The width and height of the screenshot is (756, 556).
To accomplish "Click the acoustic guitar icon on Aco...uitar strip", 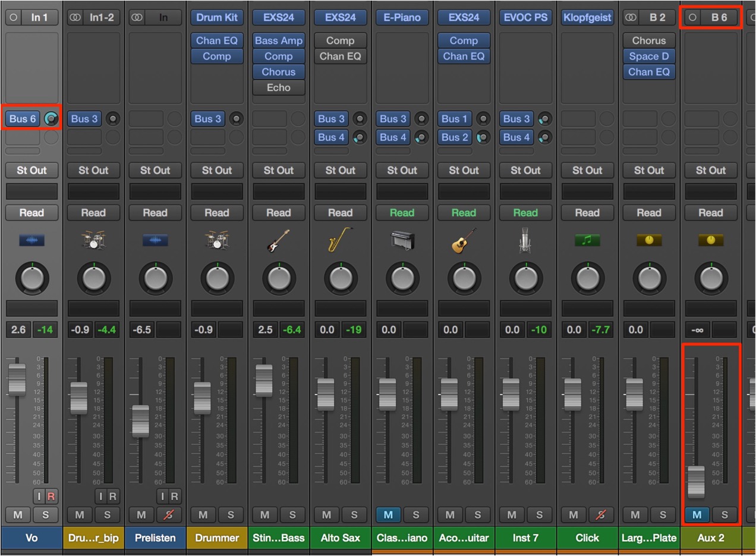I will (x=464, y=240).
